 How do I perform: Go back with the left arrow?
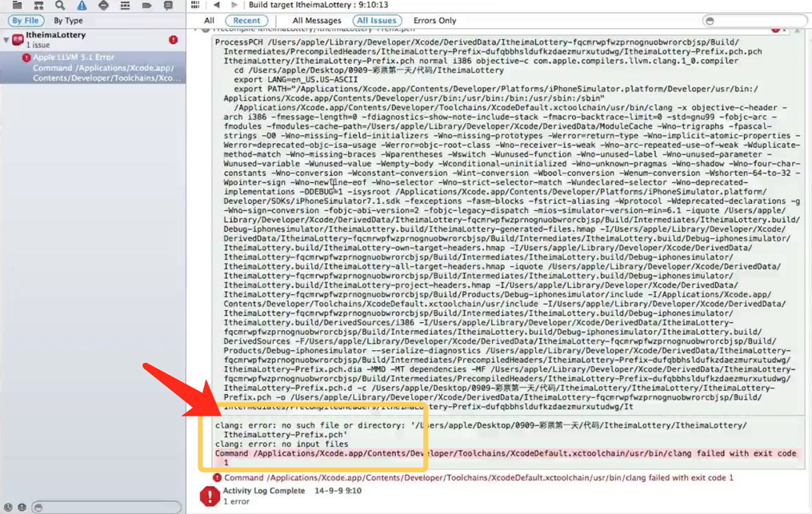[x=217, y=5]
